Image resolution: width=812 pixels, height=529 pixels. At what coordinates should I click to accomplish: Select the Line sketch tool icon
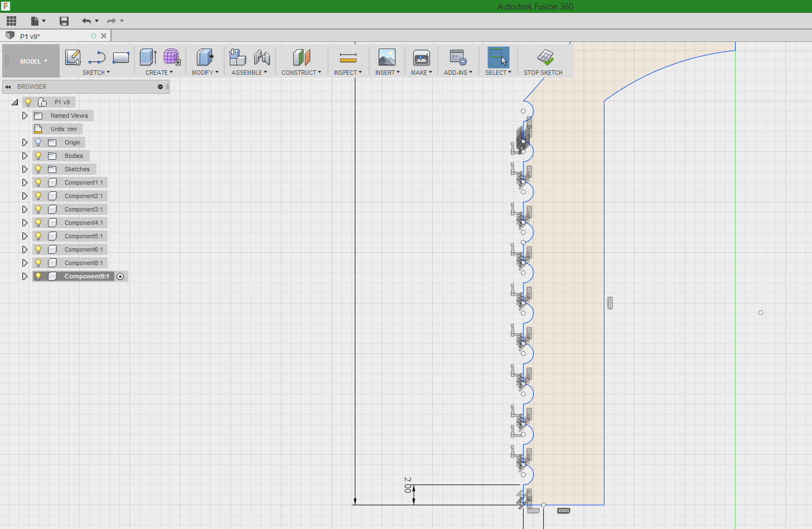click(97, 57)
